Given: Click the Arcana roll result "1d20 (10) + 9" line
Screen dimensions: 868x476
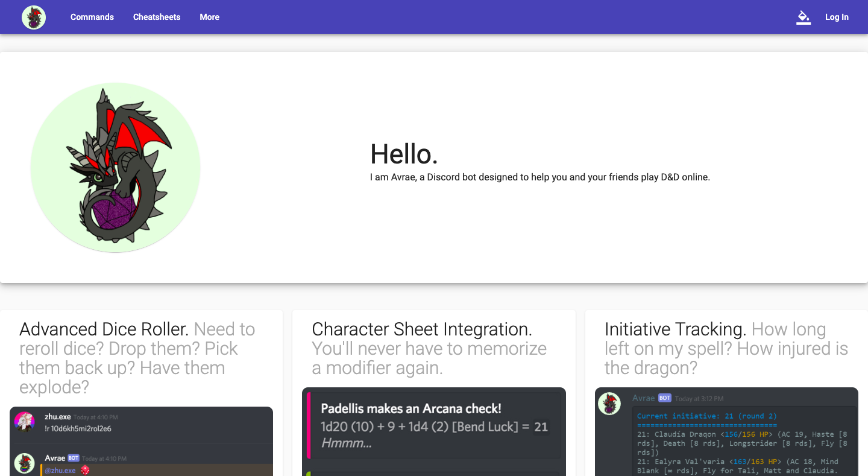Looking at the screenshot, I should (x=435, y=427).
